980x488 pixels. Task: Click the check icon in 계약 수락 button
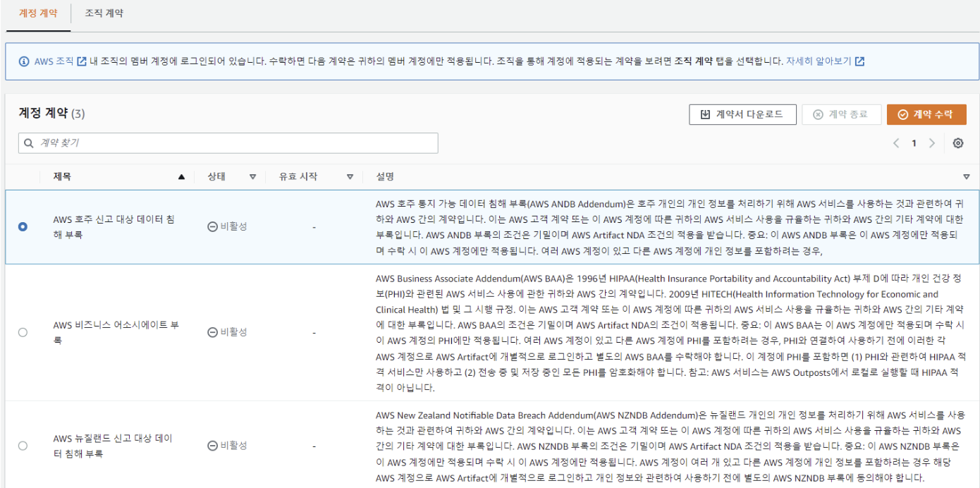coord(902,114)
